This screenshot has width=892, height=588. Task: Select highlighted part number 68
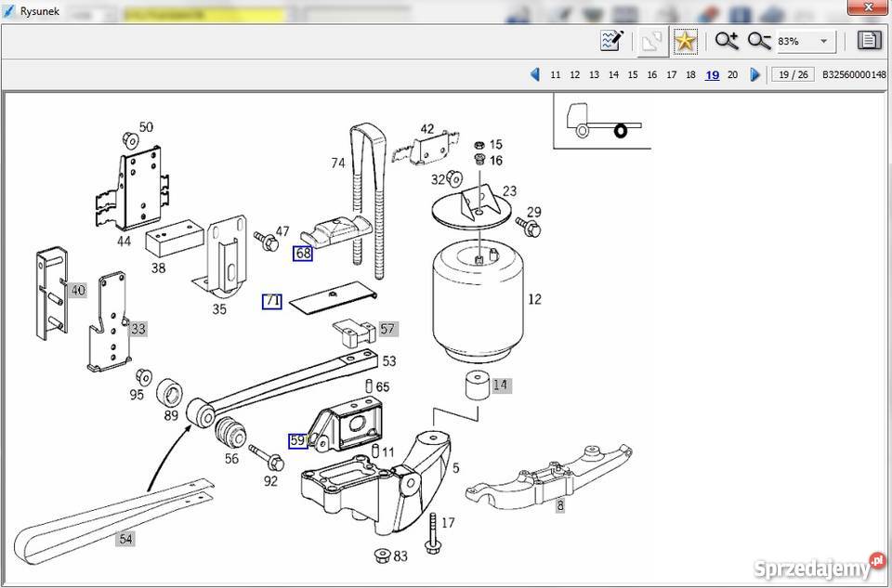tap(303, 253)
